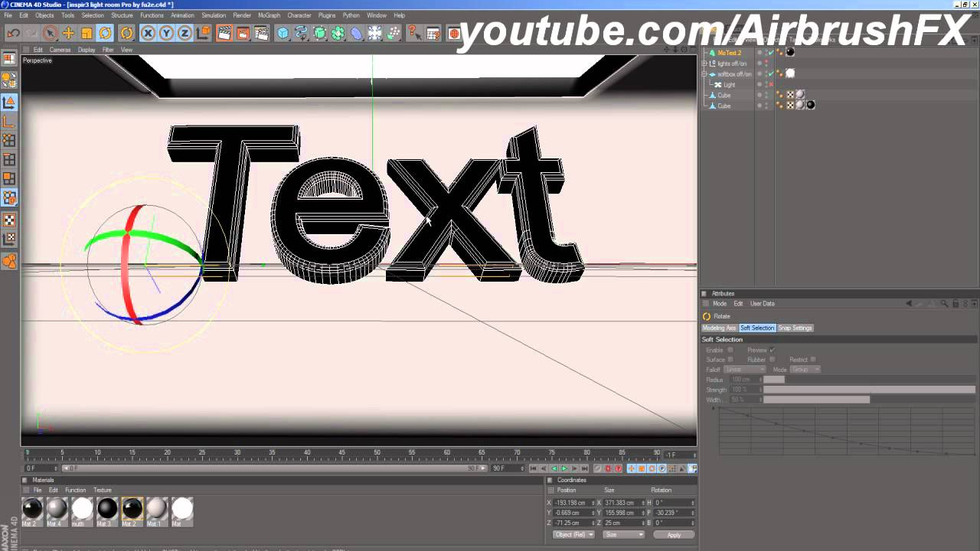Activate the highlighted Rotate tool
980x551 pixels.
pos(106,33)
